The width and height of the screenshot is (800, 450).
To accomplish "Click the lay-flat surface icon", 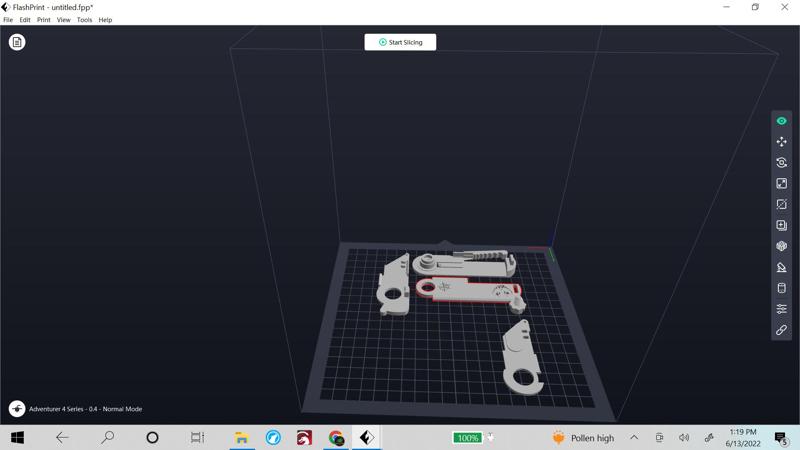I will tap(781, 267).
